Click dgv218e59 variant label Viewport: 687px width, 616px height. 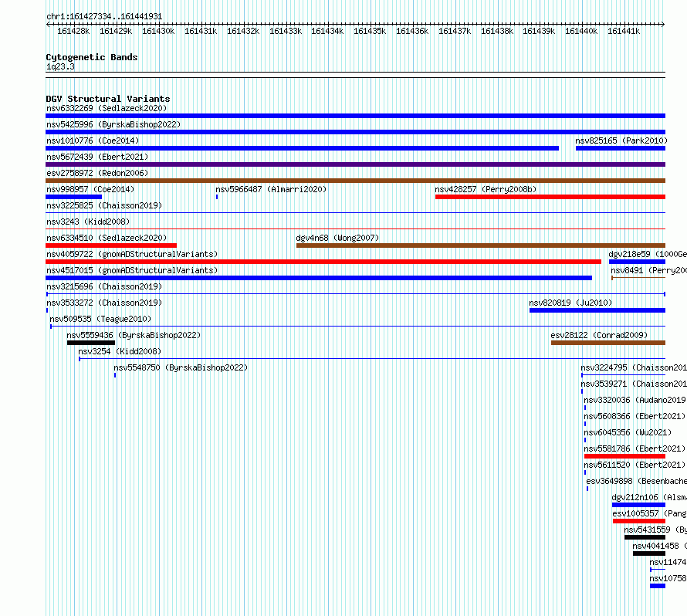tap(648, 254)
